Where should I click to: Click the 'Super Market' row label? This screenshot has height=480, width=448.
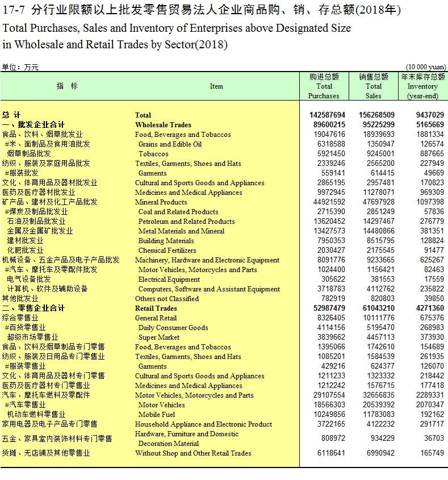[159, 337]
